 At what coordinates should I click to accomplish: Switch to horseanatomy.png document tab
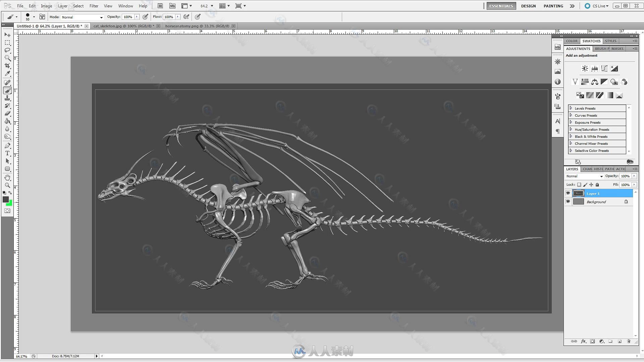coord(197,26)
